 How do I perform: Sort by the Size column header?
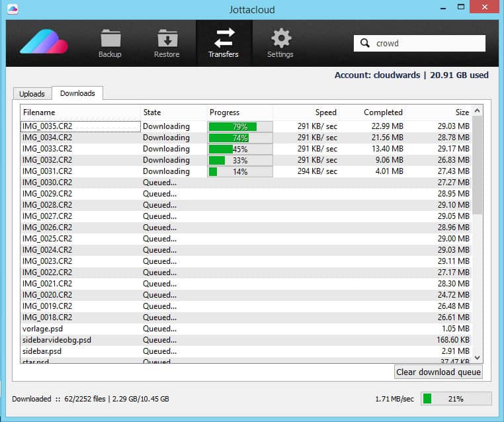click(439, 112)
